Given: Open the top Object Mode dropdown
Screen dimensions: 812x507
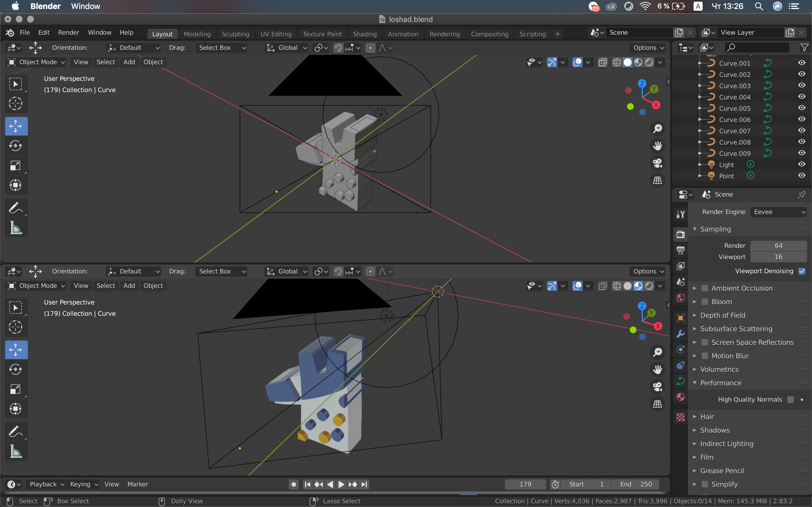Looking at the screenshot, I should point(36,62).
